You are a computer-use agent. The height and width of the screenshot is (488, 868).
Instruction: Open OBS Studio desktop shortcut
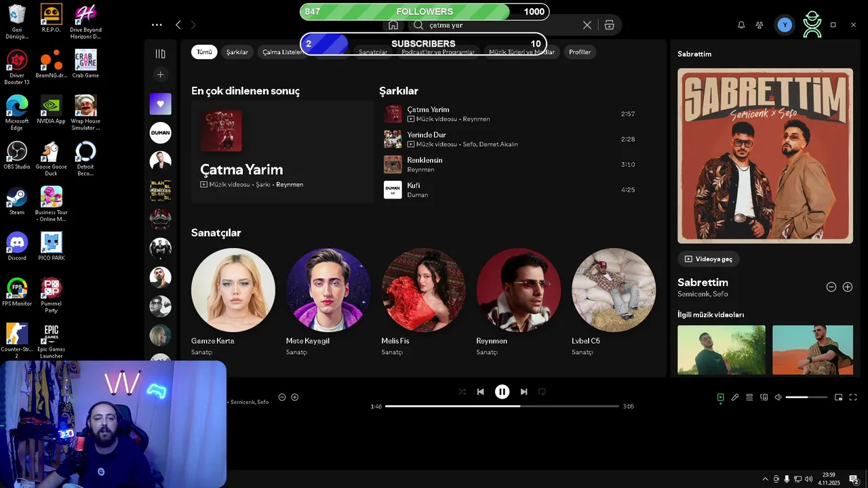click(x=17, y=156)
